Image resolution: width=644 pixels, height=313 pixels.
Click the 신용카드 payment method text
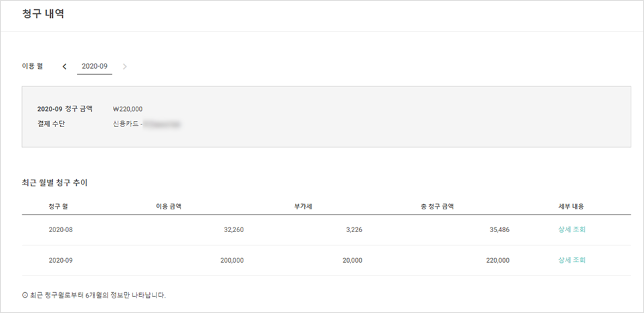point(126,124)
